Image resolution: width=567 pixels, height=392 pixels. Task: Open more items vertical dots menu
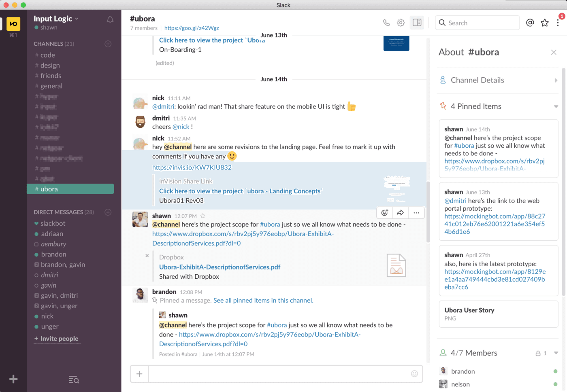pos(558,23)
